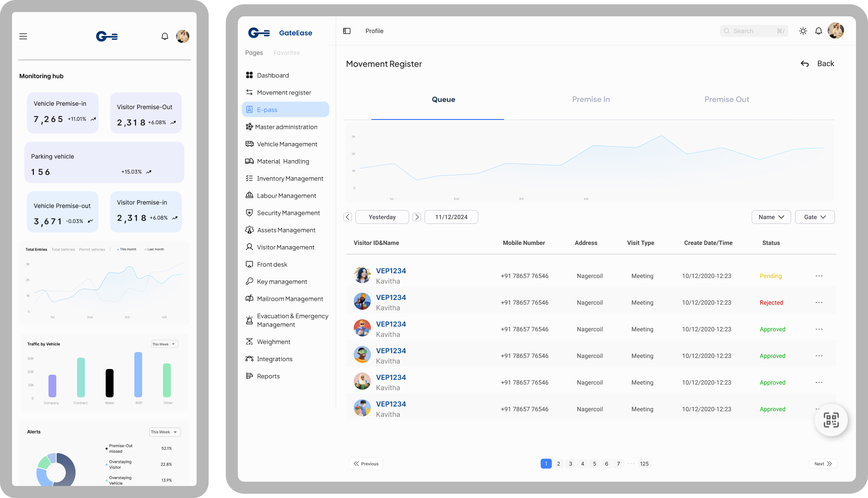Image resolution: width=868 pixels, height=498 pixels.
Task: Expand the Name filter dropdown
Action: click(x=771, y=217)
